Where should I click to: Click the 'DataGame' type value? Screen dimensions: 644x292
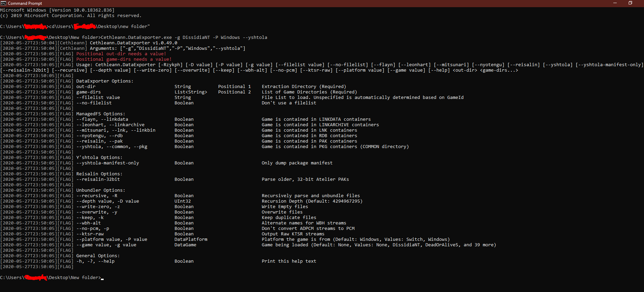185,245
